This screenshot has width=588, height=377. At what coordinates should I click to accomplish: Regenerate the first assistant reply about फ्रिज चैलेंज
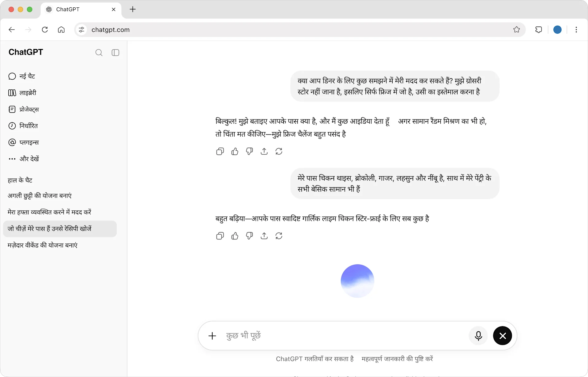(x=279, y=151)
